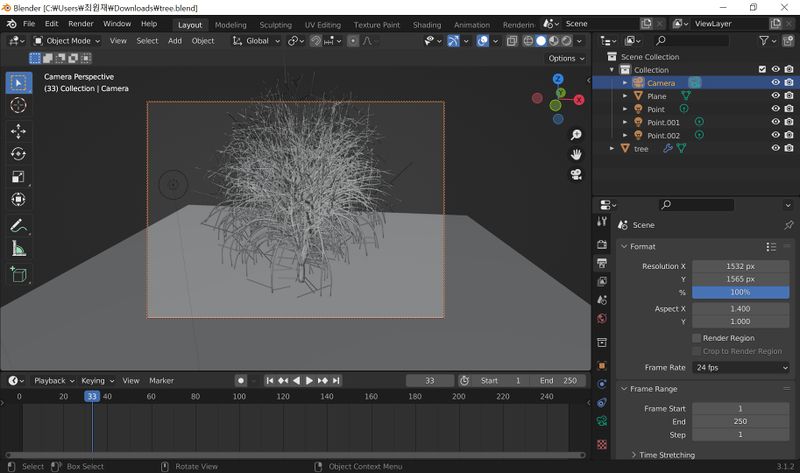This screenshot has height=473, width=800.
Task: Toggle proportional editing
Action: point(353,41)
